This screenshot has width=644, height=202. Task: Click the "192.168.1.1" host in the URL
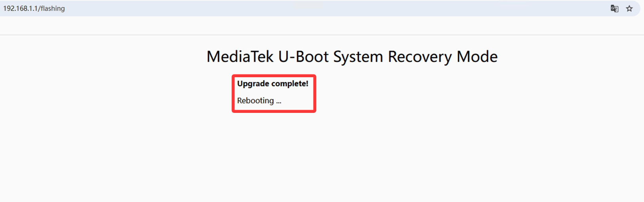point(20,9)
